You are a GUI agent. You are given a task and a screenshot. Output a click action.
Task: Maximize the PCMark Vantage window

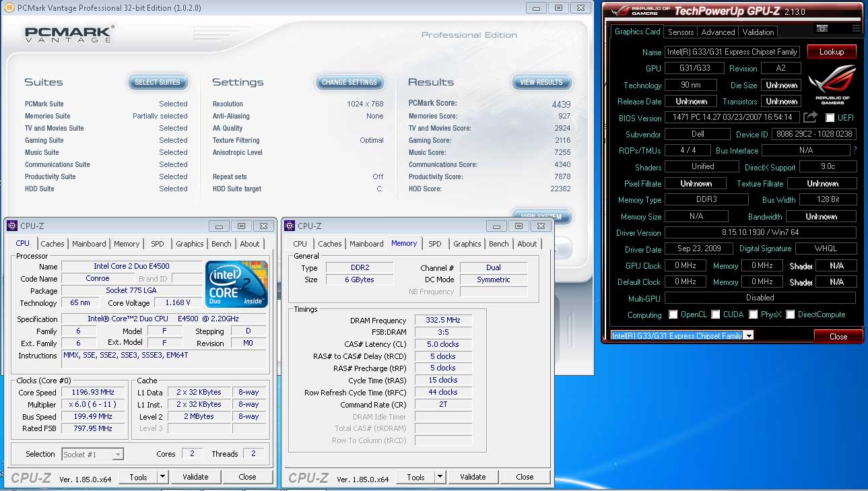[x=558, y=7]
